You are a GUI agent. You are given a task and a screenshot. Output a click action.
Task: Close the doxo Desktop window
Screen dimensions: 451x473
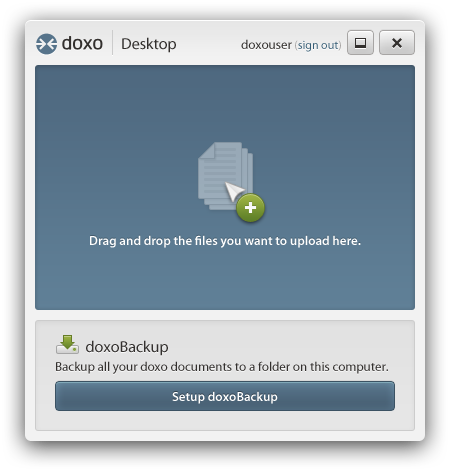397,43
